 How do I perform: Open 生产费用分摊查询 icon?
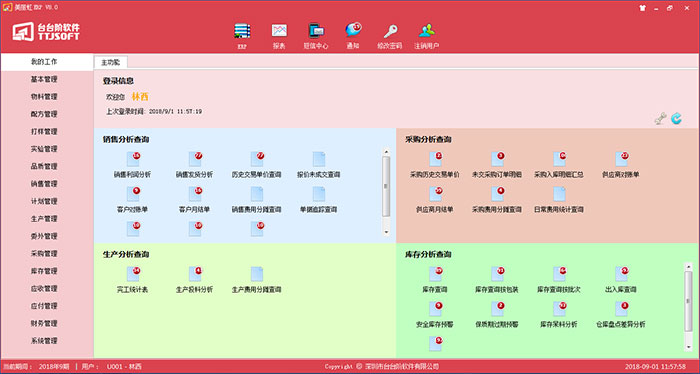257,274
